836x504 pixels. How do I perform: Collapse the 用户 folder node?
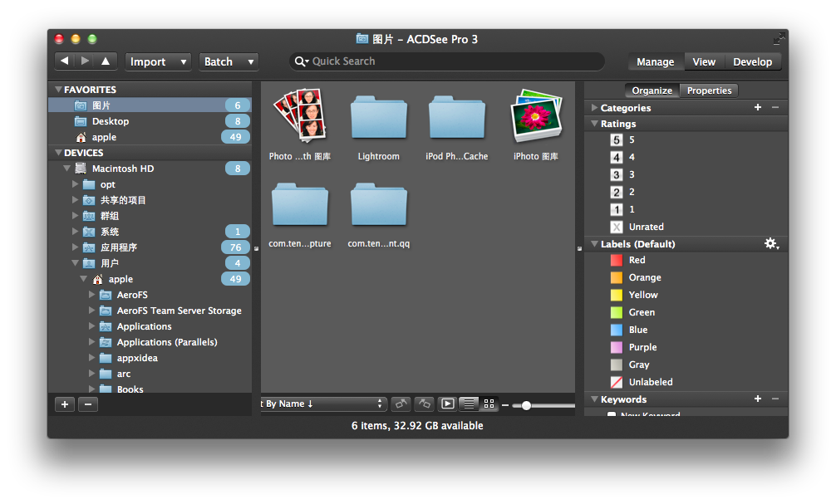pos(75,263)
